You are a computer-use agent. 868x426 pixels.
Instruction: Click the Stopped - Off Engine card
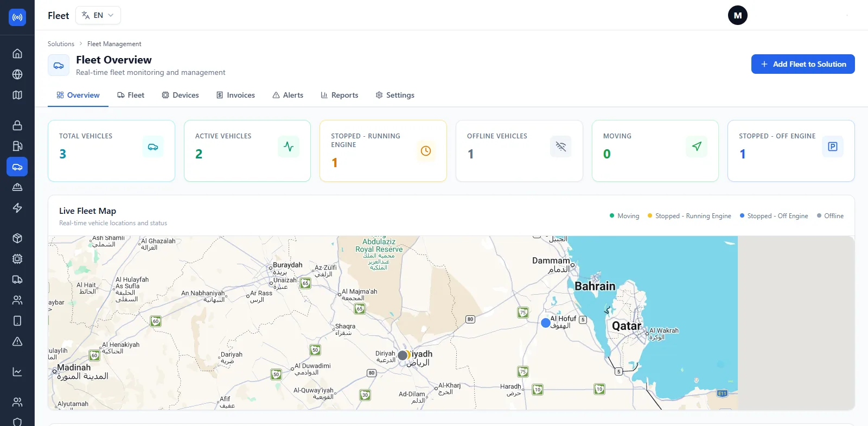pyautogui.click(x=791, y=151)
